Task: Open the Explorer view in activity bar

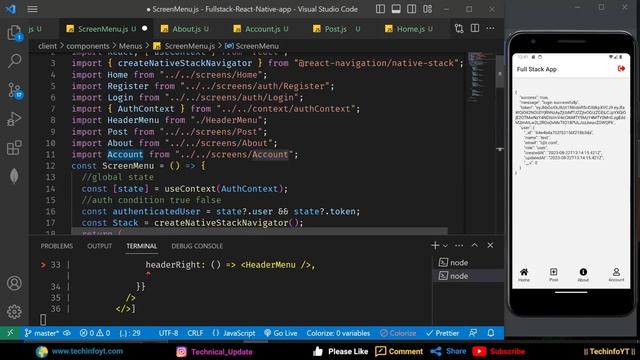Action: tap(14, 33)
